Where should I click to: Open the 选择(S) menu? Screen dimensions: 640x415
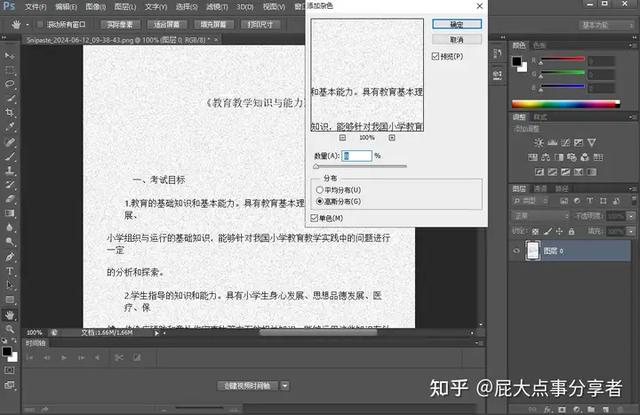point(187,7)
